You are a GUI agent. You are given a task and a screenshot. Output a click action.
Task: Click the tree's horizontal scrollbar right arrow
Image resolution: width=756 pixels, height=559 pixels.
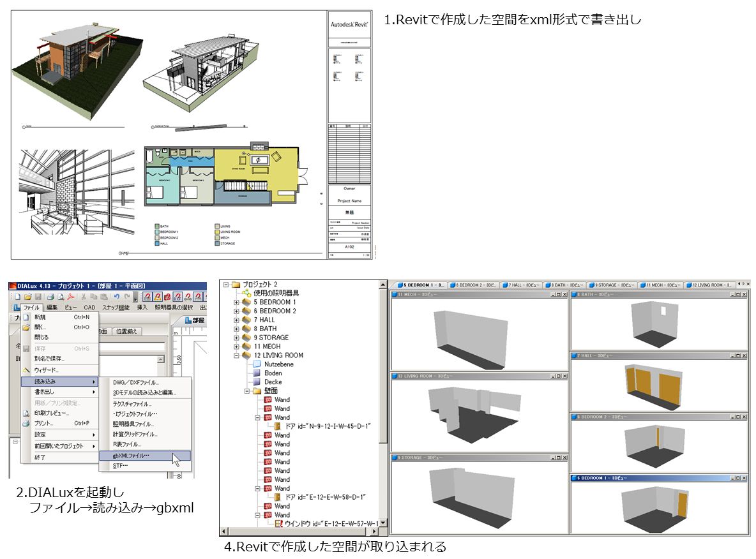click(x=375, y=531)
